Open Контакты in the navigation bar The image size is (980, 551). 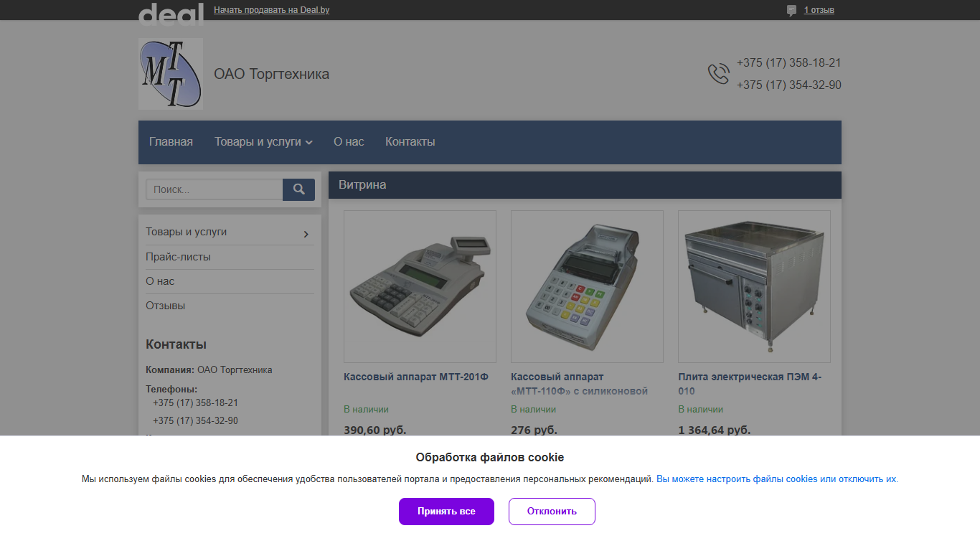(x=410, y=142)
